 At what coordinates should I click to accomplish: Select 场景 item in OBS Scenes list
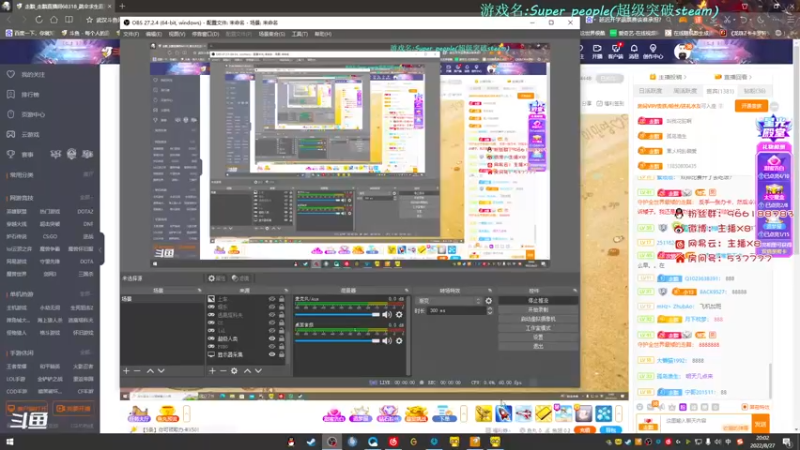(x=162, y=299)
